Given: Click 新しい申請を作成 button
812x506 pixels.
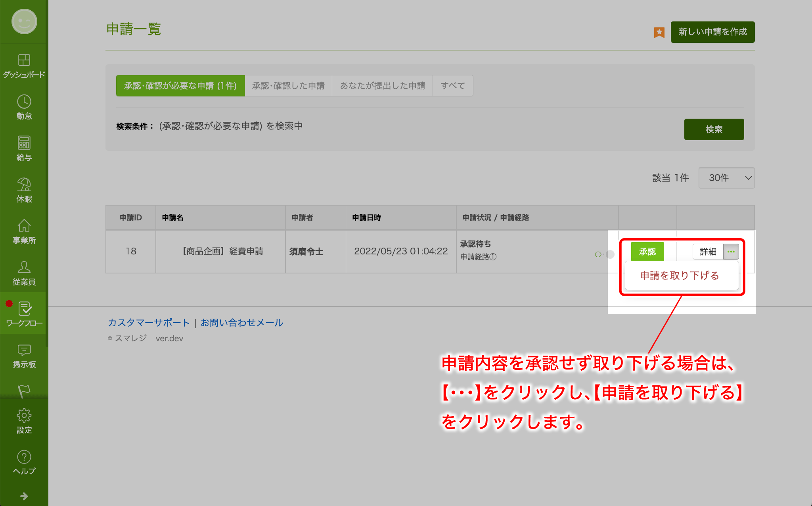Looking at the screenshot, I should pyautogui.click(x=712, y=32).
